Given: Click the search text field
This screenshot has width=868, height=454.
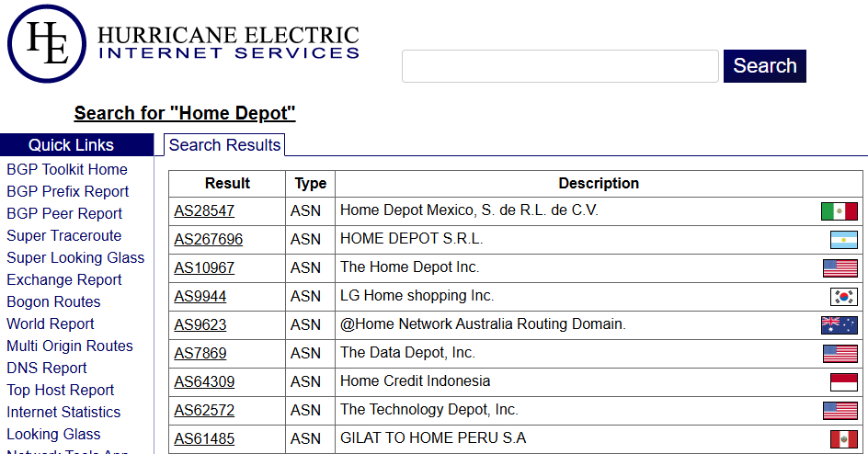Looking at the screenshot, I should coord(560,66).
